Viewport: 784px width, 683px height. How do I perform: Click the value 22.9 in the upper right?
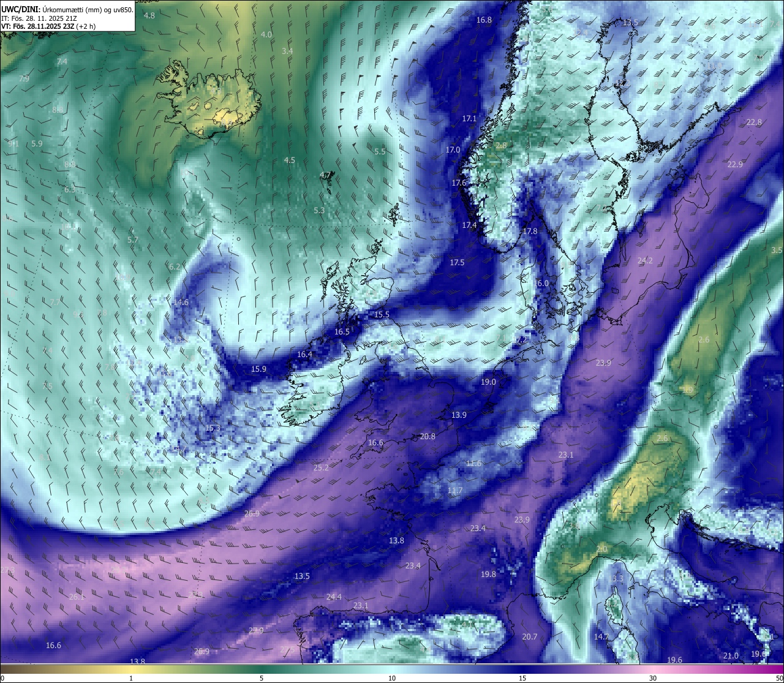pyautogui.click(x=735, y=165)
